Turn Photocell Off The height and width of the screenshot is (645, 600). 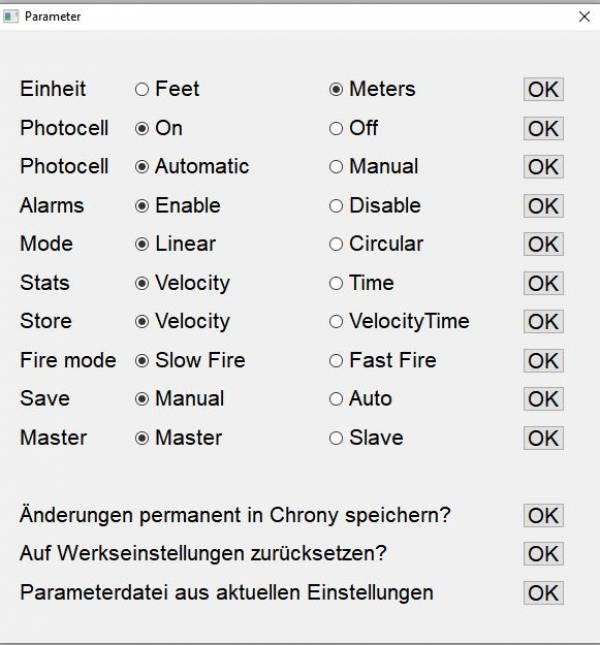(336, 128)
